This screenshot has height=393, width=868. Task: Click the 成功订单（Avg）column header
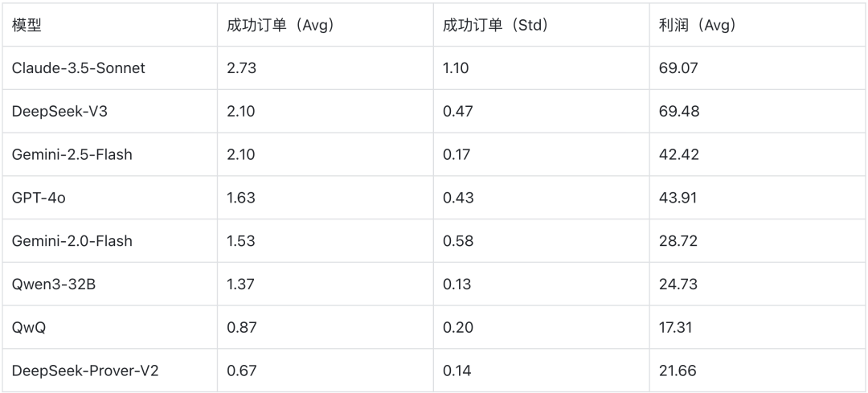(x=280, y=25)
